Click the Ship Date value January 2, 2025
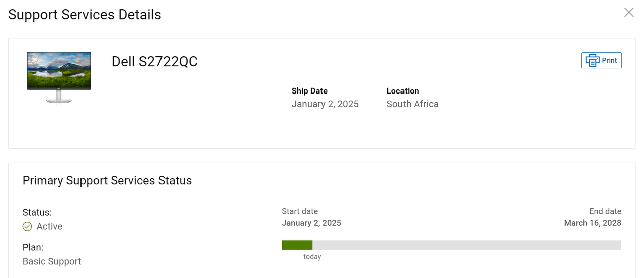This screenshot has width=644, height=278. (325, 104)
